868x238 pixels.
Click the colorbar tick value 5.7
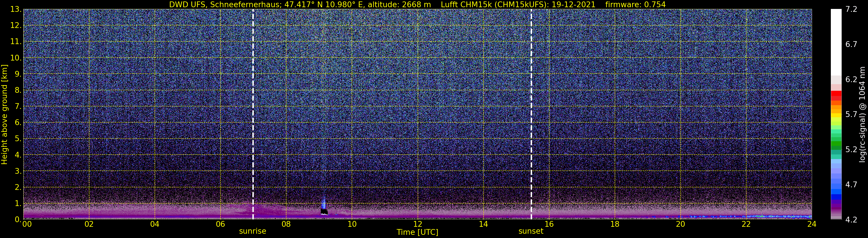click(851, 115)
